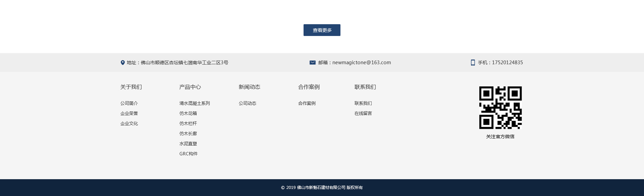Open the 企业荣誉 link

coord(129,113)
